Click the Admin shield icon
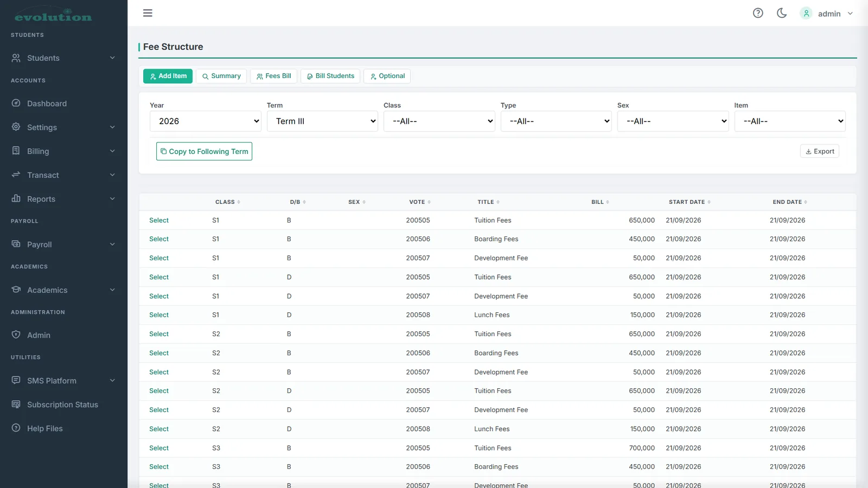The image size is (868, 488). click(16, 335)
